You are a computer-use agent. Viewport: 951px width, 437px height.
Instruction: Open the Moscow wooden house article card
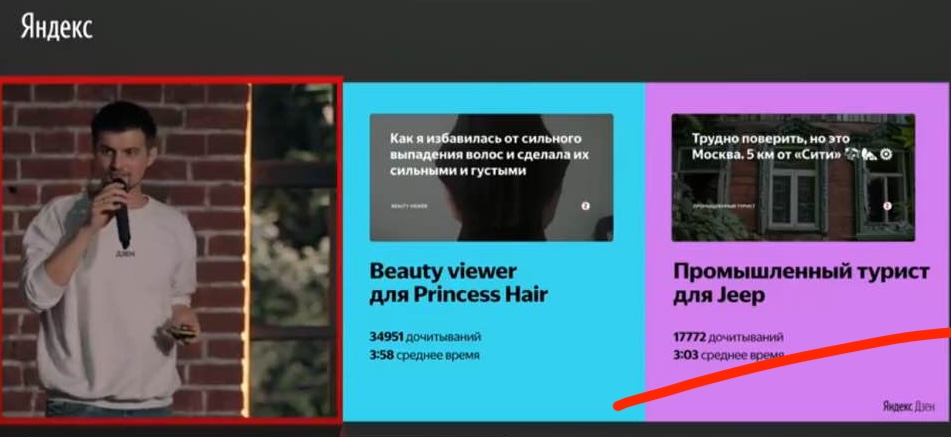click(793, 178)
